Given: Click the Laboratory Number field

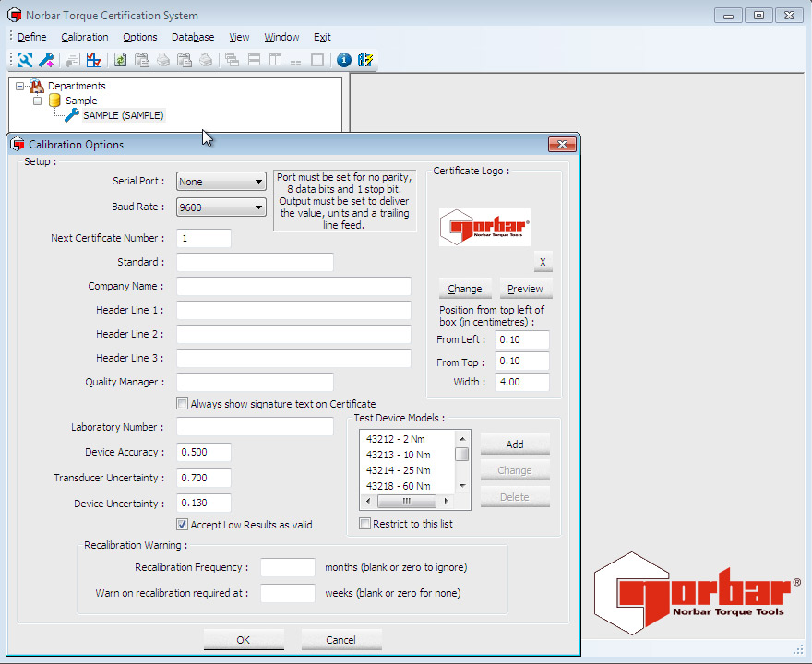Looking at the screenshot, I should pyautogui.click(x=255, y=427).
